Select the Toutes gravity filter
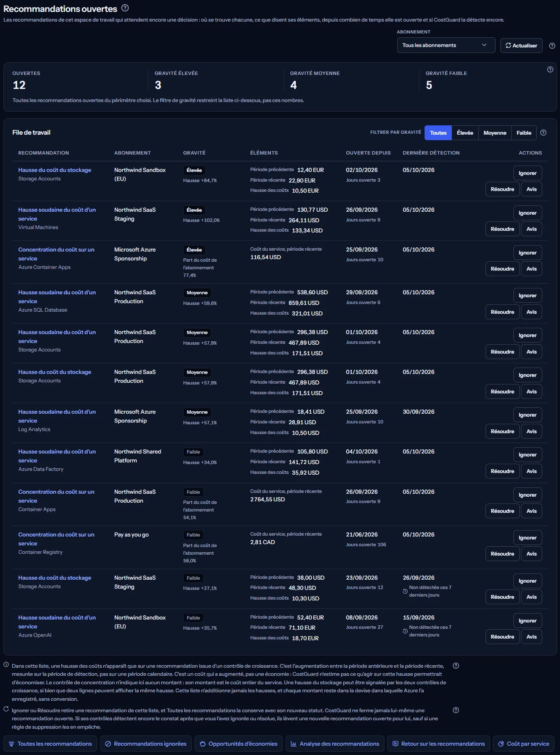The width and height of the screenshot is (560, 755). coord(438,133)
